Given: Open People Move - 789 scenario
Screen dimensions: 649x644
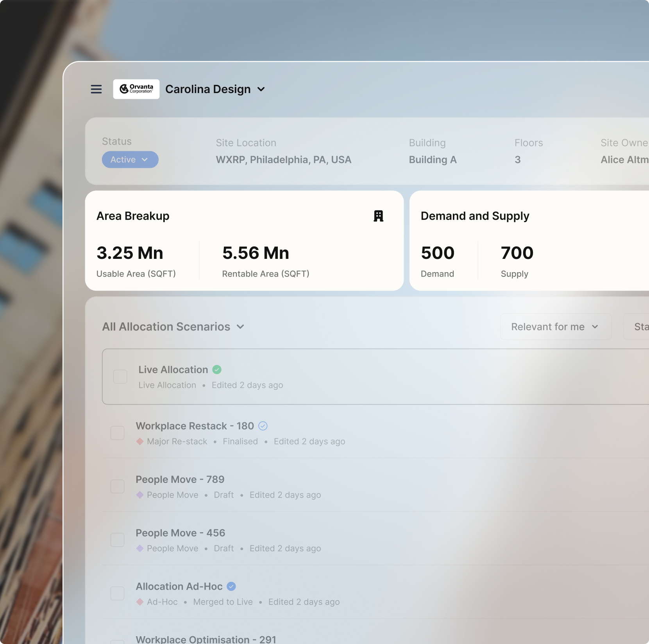Looking at the screenshot, I should pos(180,479).
